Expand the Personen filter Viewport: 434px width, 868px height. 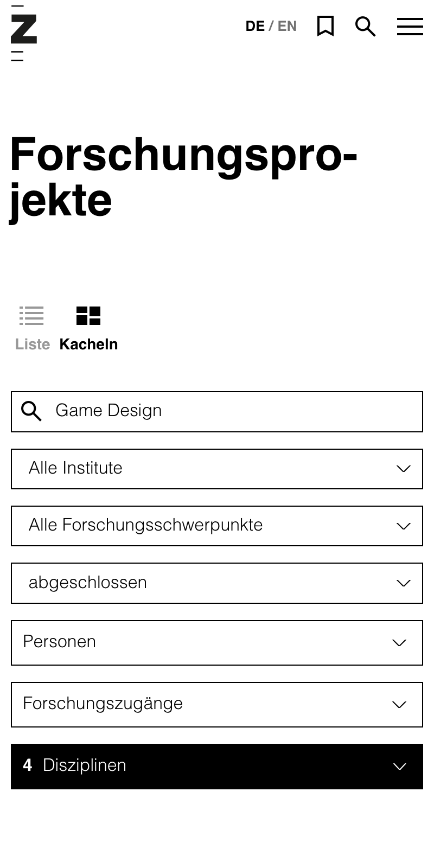[217, 643]
